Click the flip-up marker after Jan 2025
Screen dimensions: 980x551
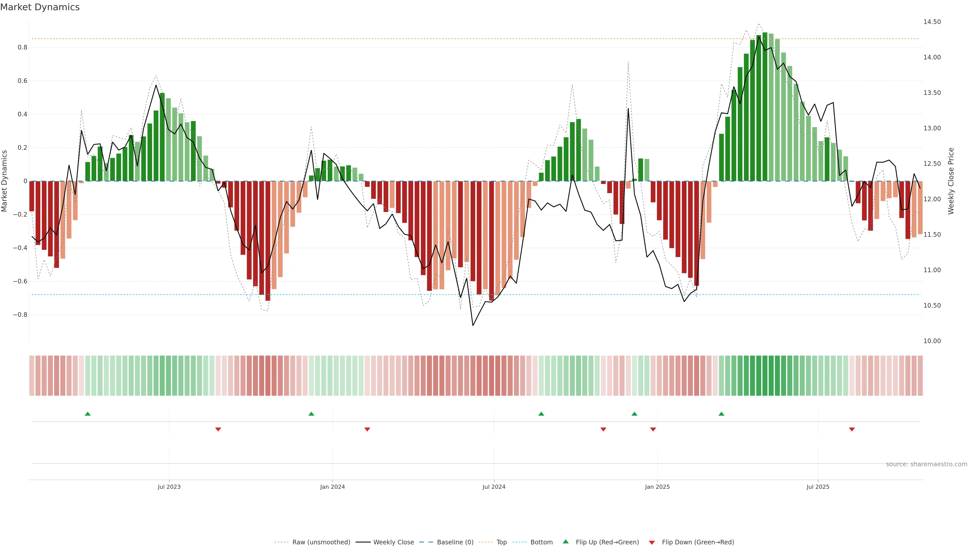coord(721,414)
